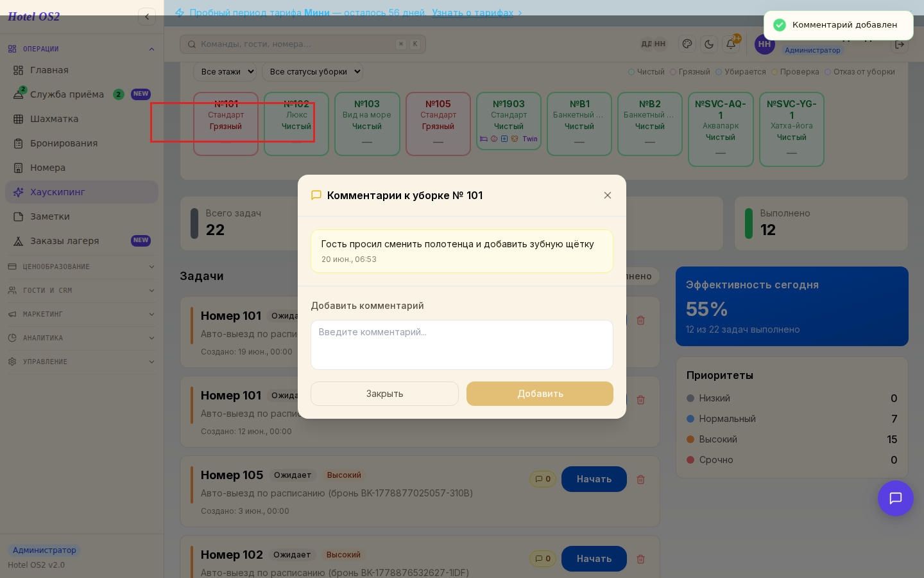Click the logout icon in the header
The width and height of the screenshot is (924, 578).
(900, 44)
